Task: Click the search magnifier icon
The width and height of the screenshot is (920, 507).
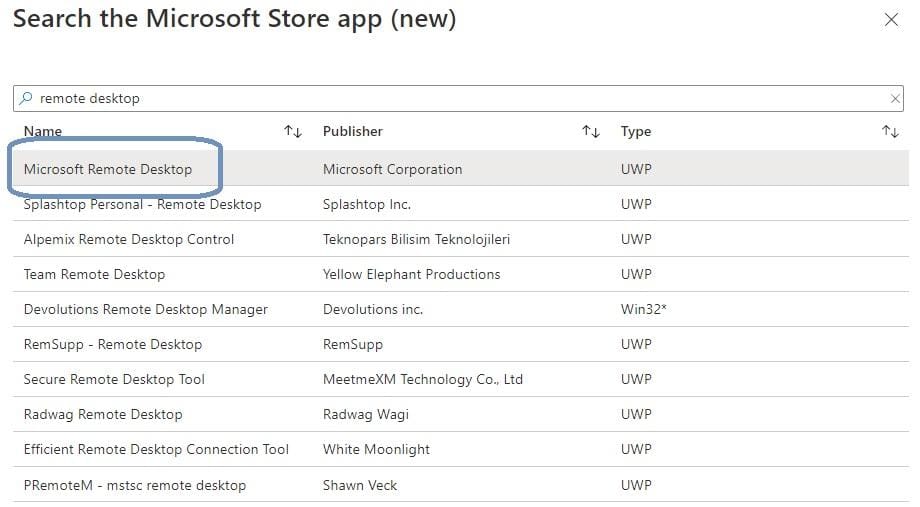Action: [26, 98]
